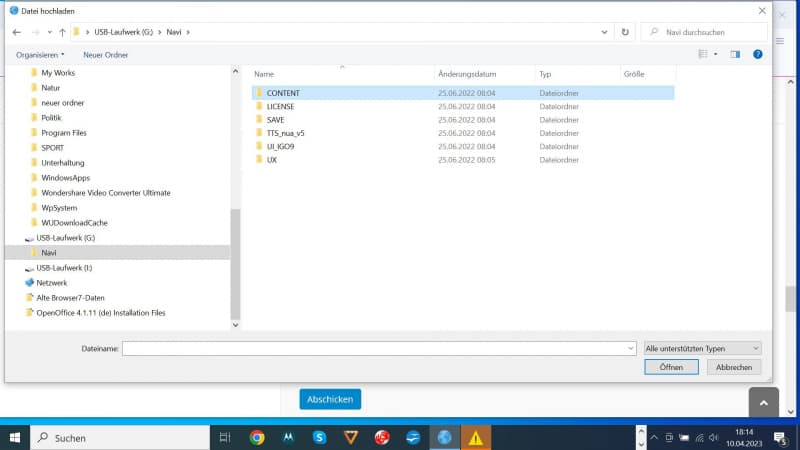Open Skype from the taskbar
Viewport: 800px width, 450px height.
pyautogui.click(x=319, y=438)
